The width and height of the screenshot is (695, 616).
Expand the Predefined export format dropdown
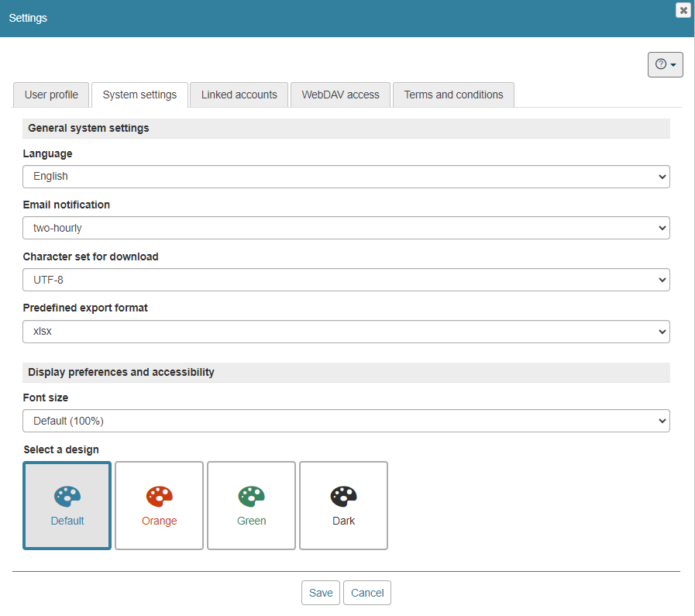click(x=346, y=331)
